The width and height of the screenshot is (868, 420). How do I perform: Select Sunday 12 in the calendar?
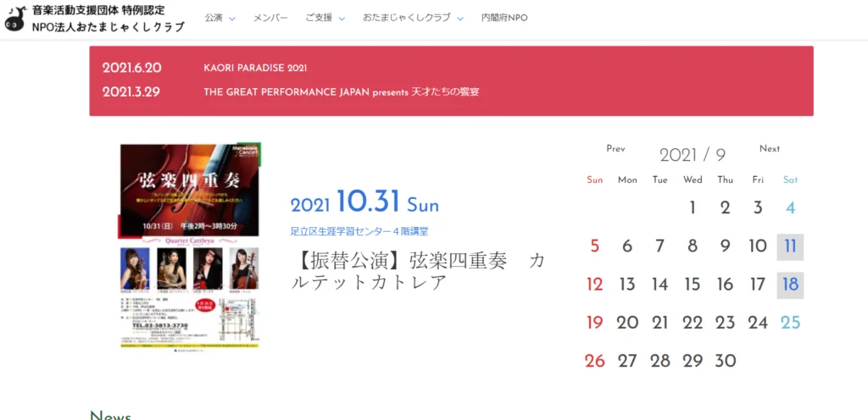[x=594, y=285]
